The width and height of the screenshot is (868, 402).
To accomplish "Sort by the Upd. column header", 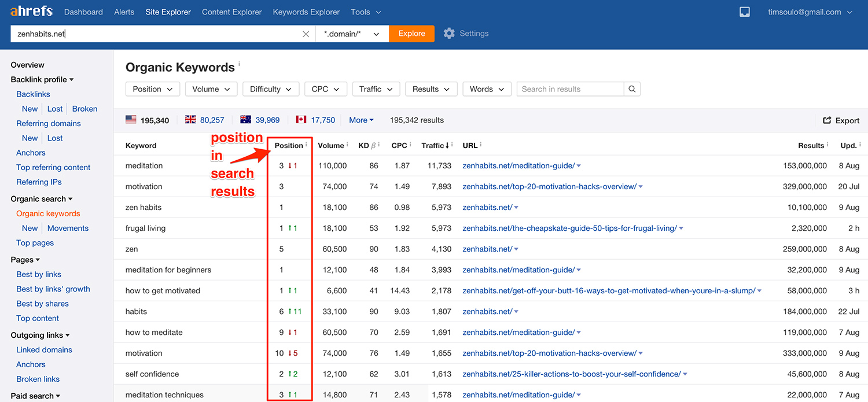I will pos(849,146).
